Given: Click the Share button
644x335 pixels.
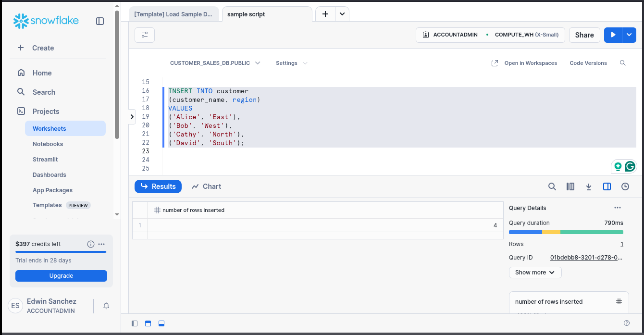Looking at the screenshot, I should (x=584, y=35).
